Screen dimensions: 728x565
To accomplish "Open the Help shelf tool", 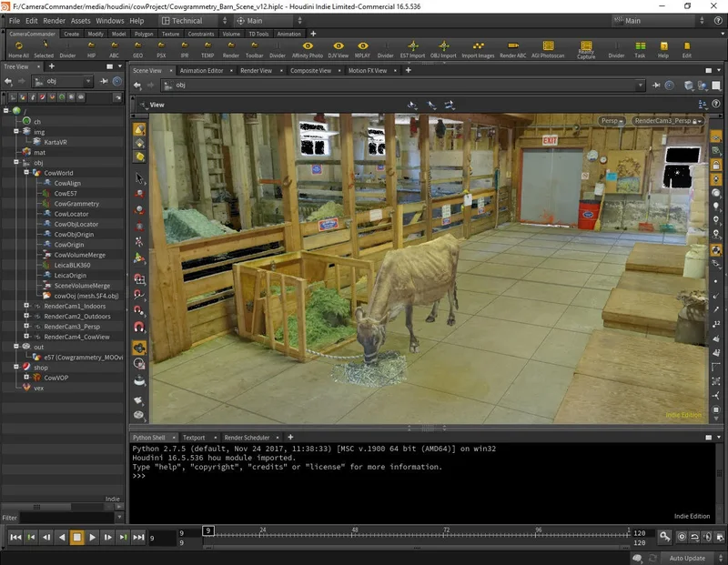I will (x=663, y=49).
